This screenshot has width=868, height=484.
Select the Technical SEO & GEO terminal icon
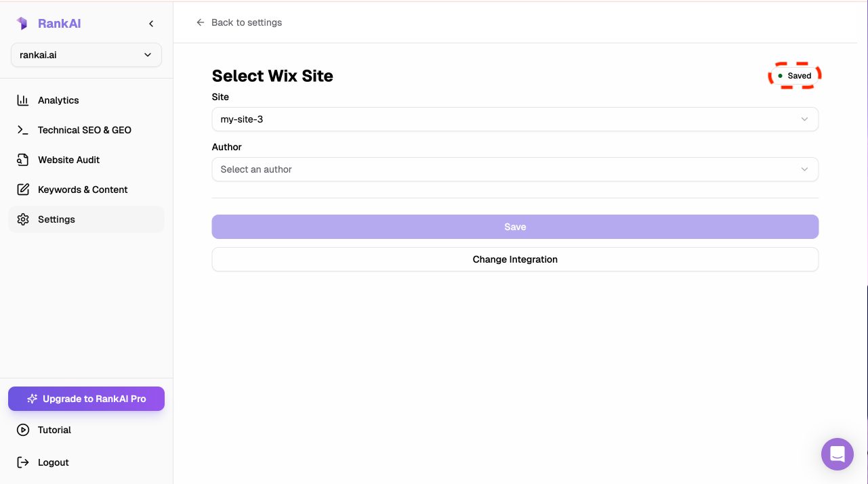click(x=24, y=130)
